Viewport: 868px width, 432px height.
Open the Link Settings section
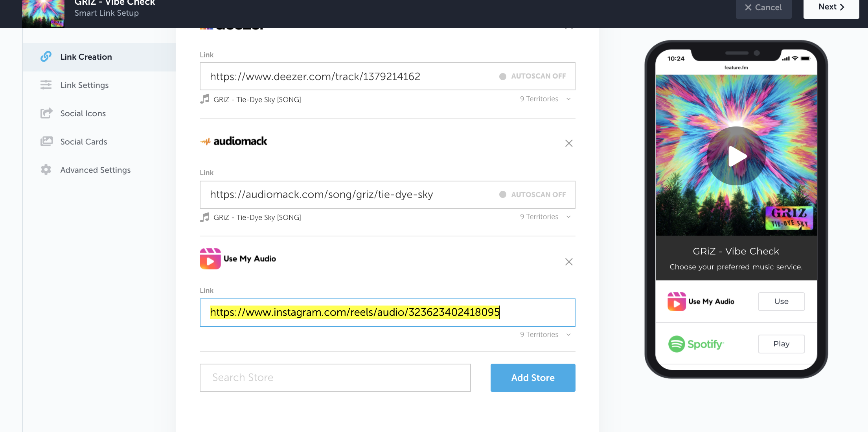(99, 85)
